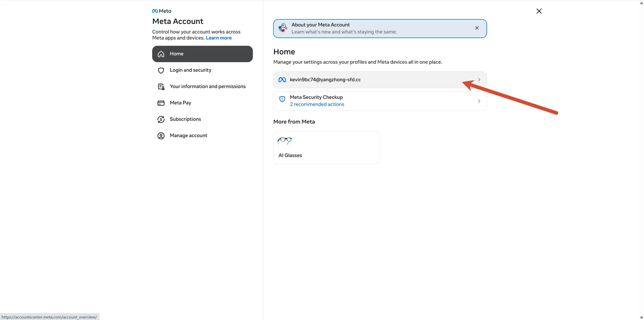Close the Meta Account overlay

coord(539,11)
